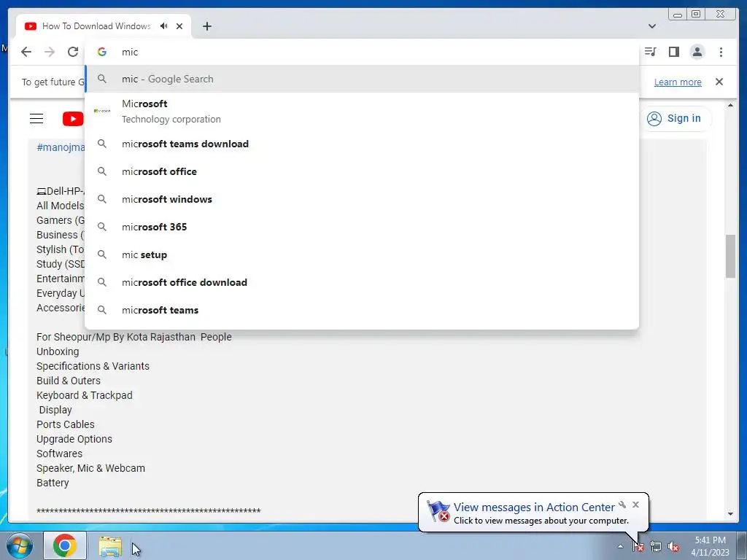The height and width of the screenshot is (560, 747).
Task: Click the 'Battery' line
Action: 53,483
